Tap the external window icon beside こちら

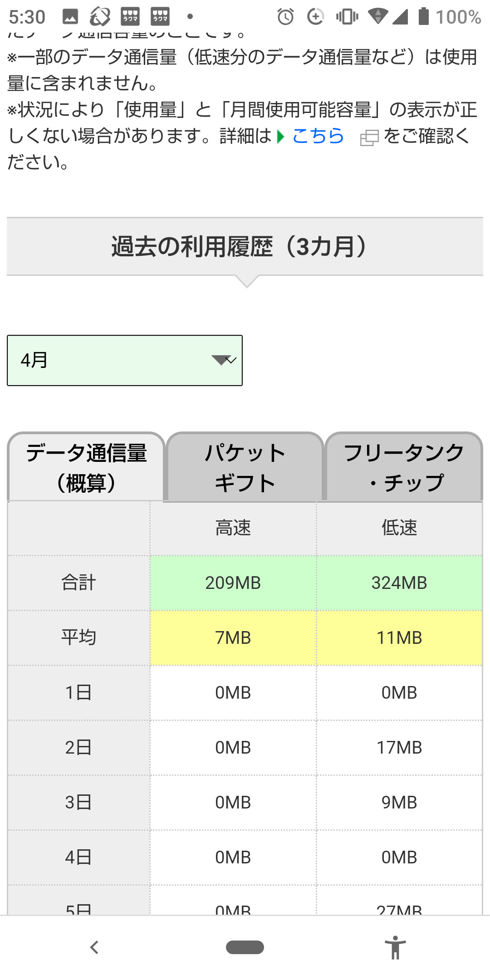(x=369, y=137)
